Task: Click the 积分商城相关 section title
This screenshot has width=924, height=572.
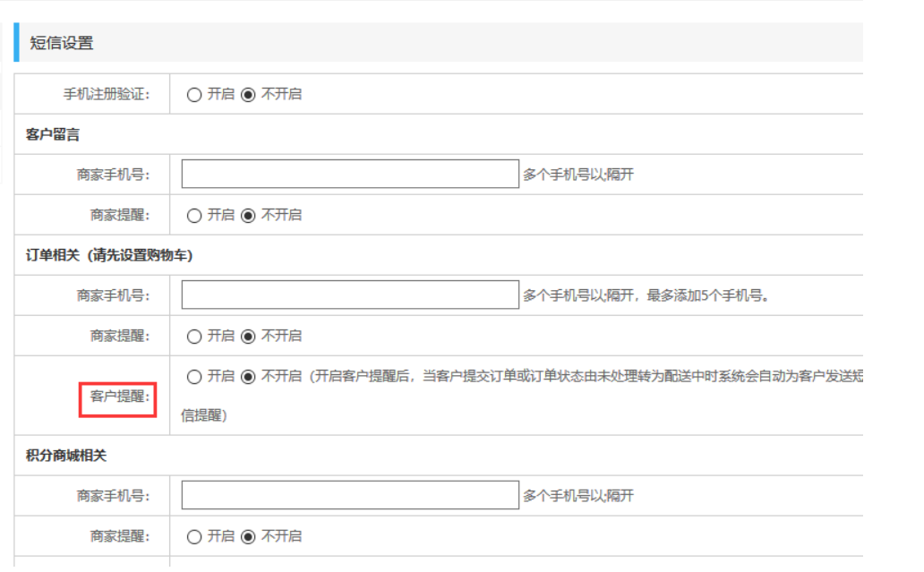Action: pos(66,456)
